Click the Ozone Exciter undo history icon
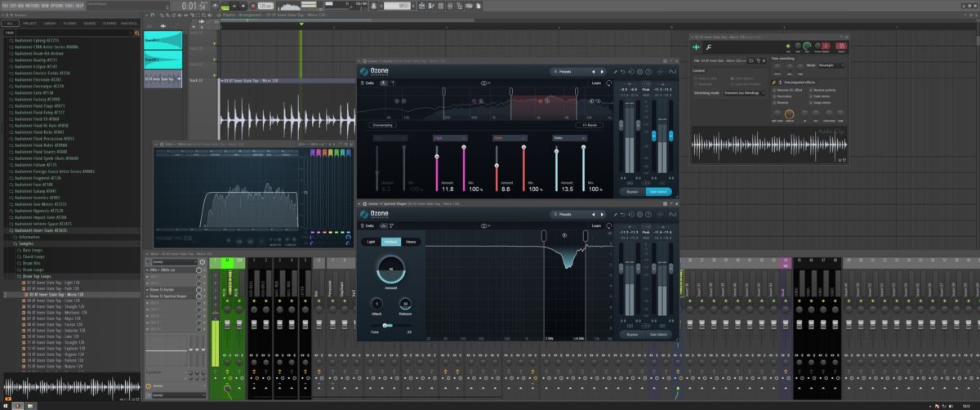The height and width of the screenshot is (410, 980). click(633, 71)
